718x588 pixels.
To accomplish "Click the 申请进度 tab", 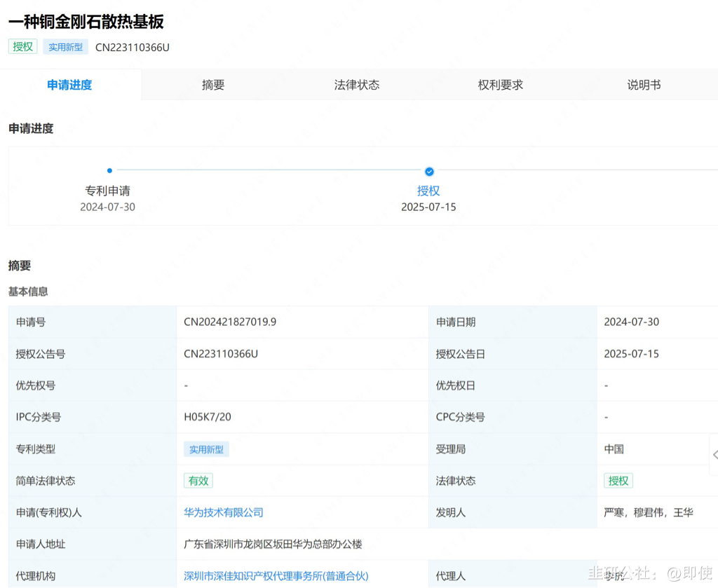I will (69, 85).
